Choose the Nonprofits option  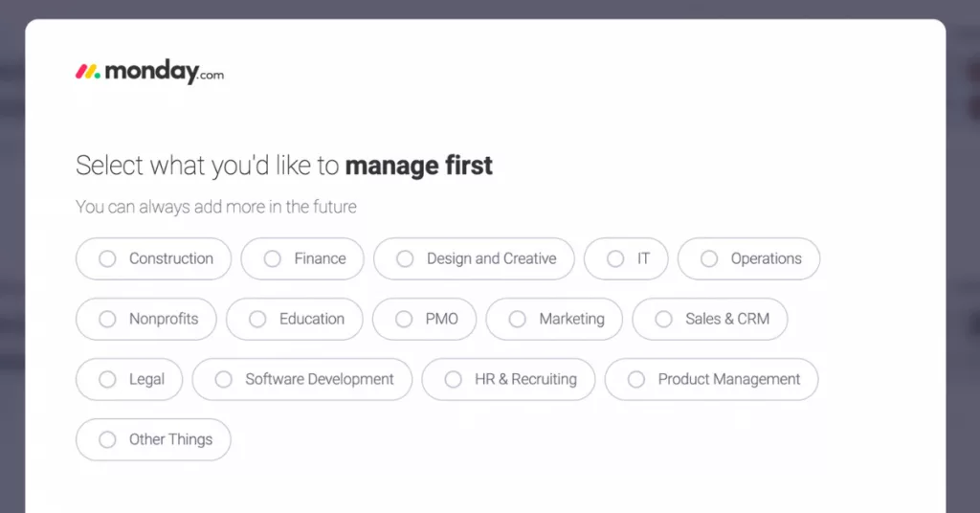coord(146,320)
